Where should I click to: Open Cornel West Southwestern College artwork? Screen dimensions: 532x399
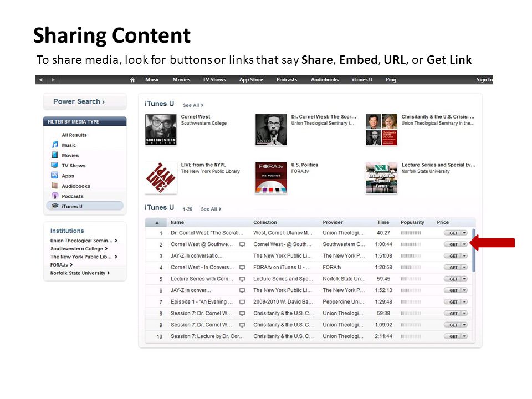click(161, 130)
